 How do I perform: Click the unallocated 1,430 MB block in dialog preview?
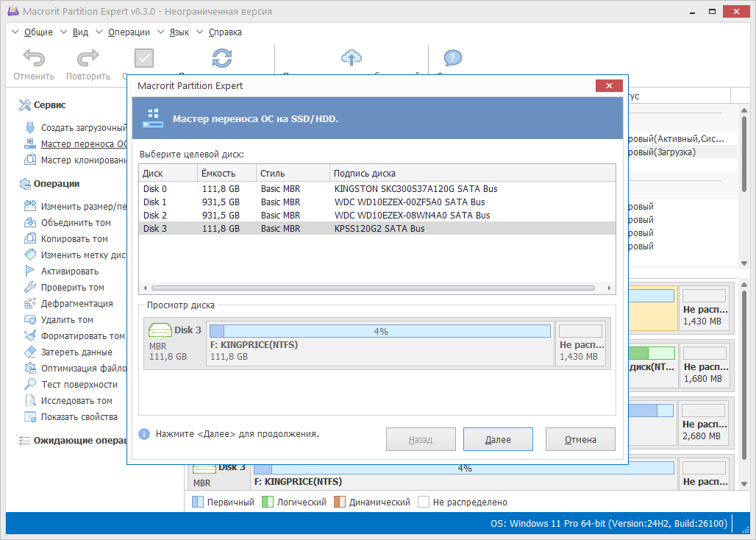pyautogui.click(x=581, y=344)
